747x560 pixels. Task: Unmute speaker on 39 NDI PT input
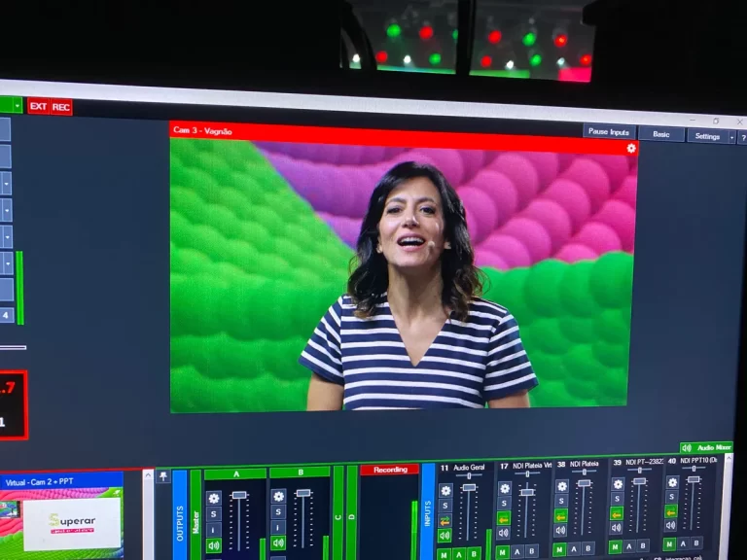point(617,528)
